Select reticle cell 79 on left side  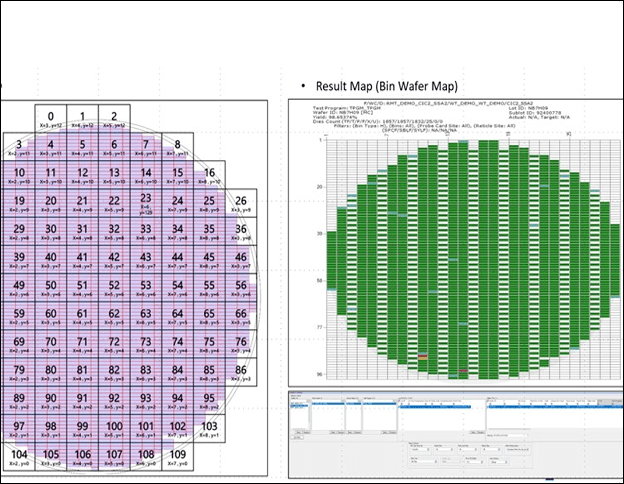click(x=19, y=372)
